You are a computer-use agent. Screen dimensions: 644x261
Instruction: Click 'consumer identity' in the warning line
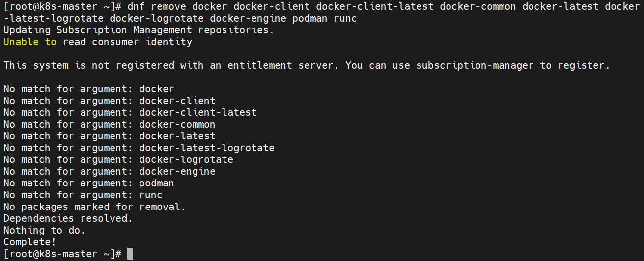141,42
